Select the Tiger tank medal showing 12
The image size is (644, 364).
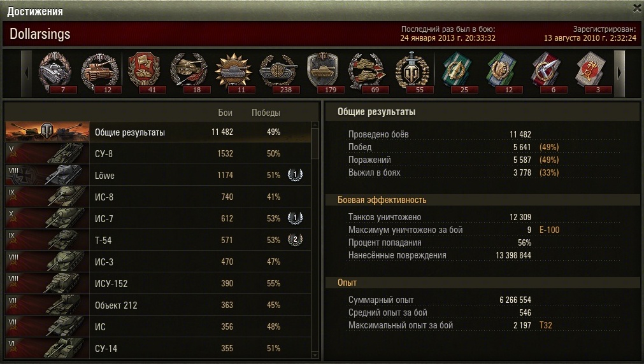click(100, 72)
